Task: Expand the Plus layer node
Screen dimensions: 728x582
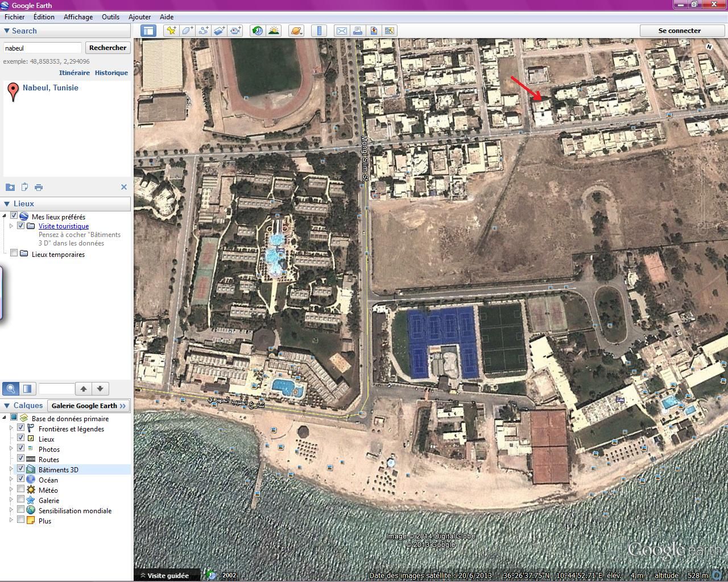Action: tap(11, 521)
